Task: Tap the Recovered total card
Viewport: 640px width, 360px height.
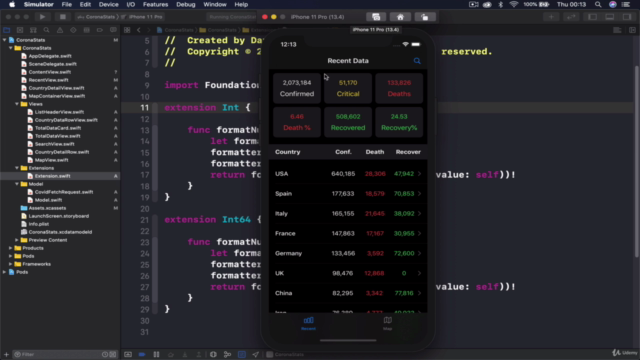Action: point(348,122)
